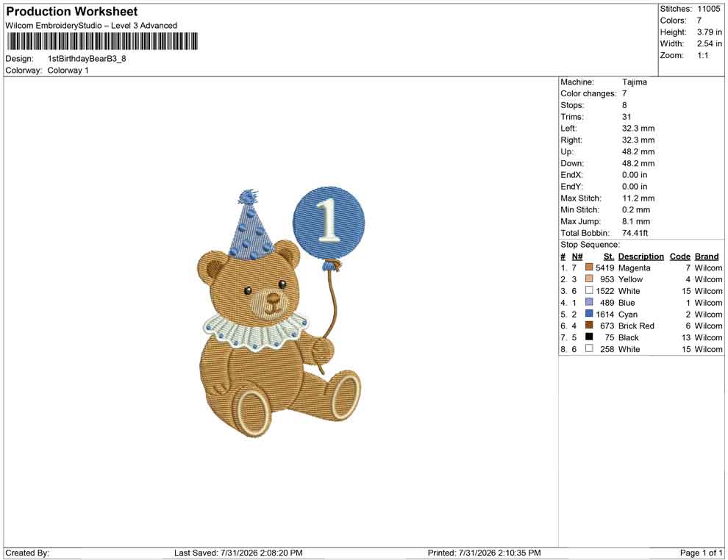Click the 'Page 1 of 1' indicator

(x=701, y=553)
